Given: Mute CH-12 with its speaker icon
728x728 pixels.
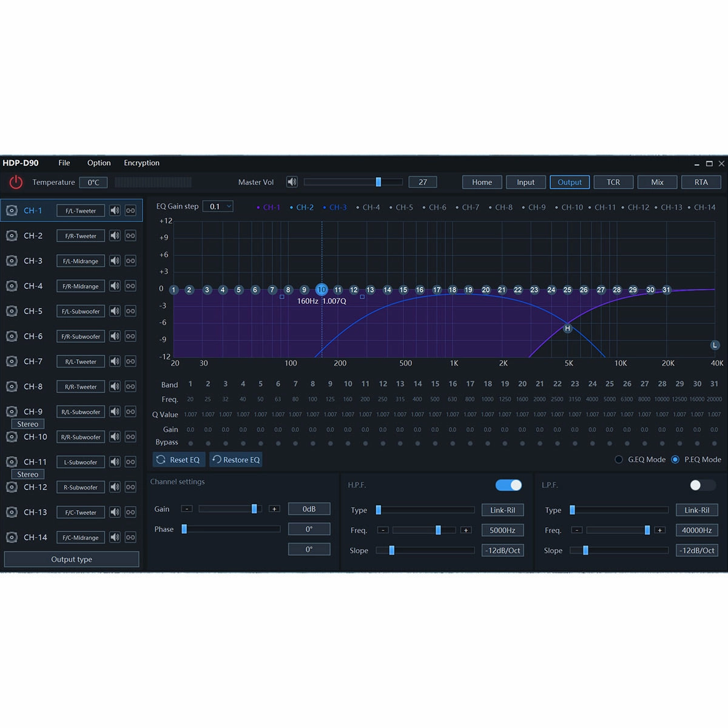Looking at the screenshot, I should click(x=115, y=487).
